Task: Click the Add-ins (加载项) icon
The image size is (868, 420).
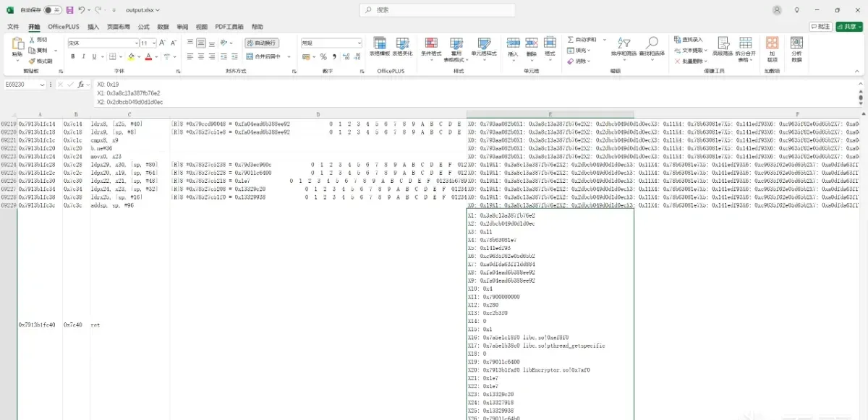Action: 772,49
